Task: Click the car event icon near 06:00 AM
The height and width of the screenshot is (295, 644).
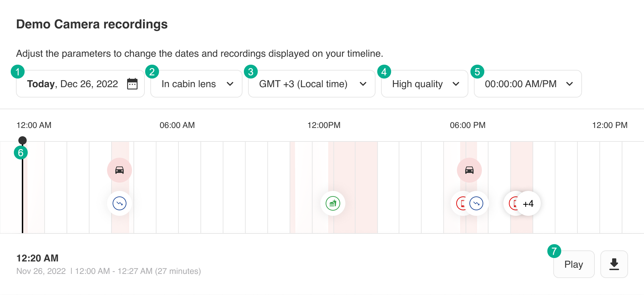Action: tap(120, 170)
